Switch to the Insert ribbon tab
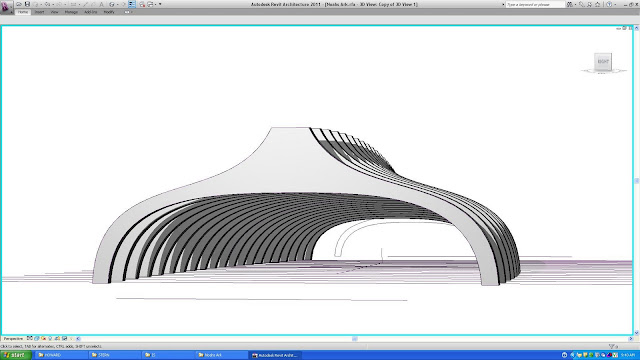This screenshot has width=640, height=360. pyautogui.click(x=39, y=12)
